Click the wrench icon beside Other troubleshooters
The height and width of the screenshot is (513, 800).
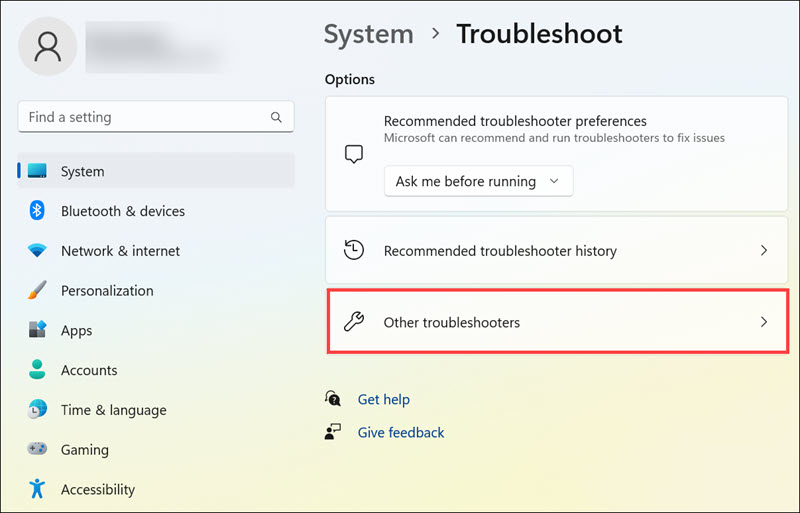click(x=353, y=322)
